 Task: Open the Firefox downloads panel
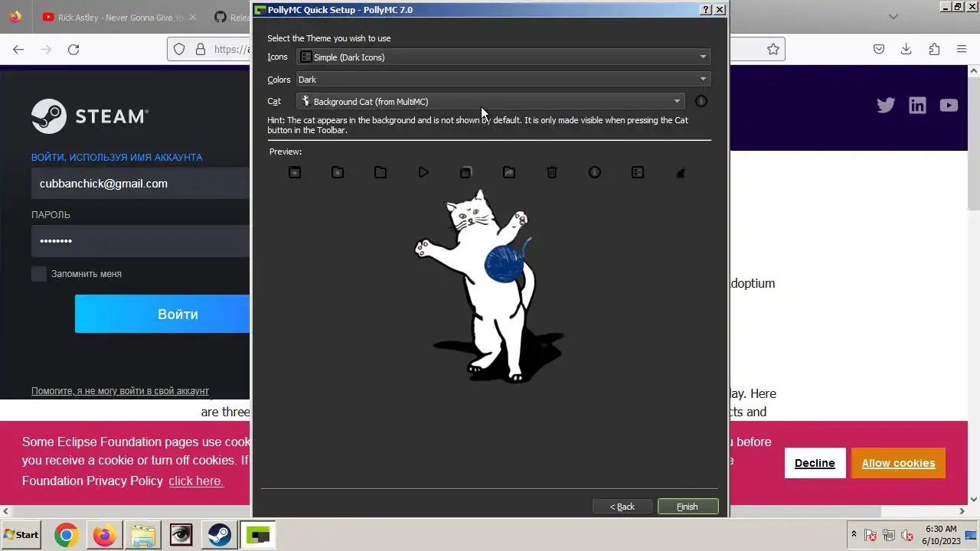tap(906, 49)
